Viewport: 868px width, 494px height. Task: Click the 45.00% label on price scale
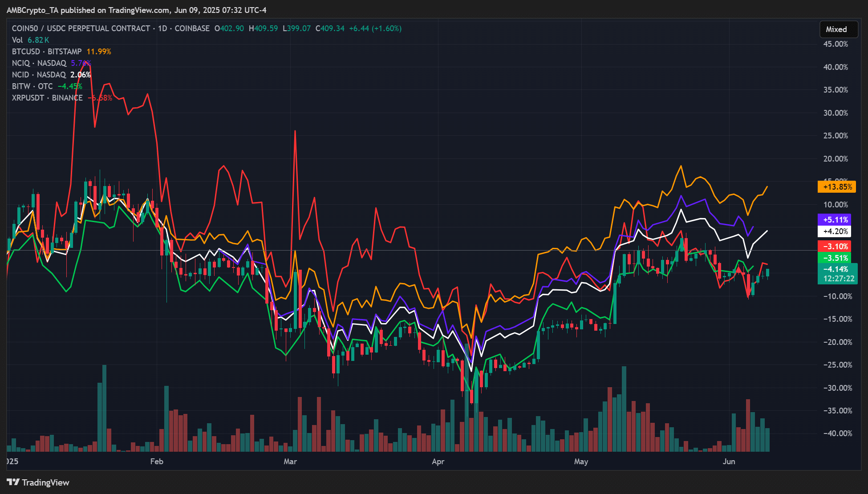pyautogui.click(x=836, y=44)
